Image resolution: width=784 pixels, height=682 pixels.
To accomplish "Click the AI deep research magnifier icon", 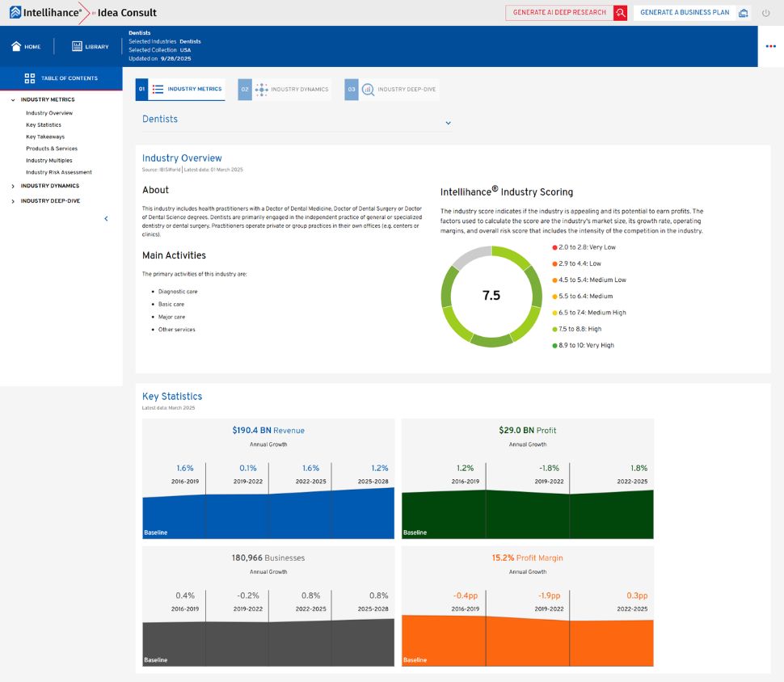I will (620, 13).
